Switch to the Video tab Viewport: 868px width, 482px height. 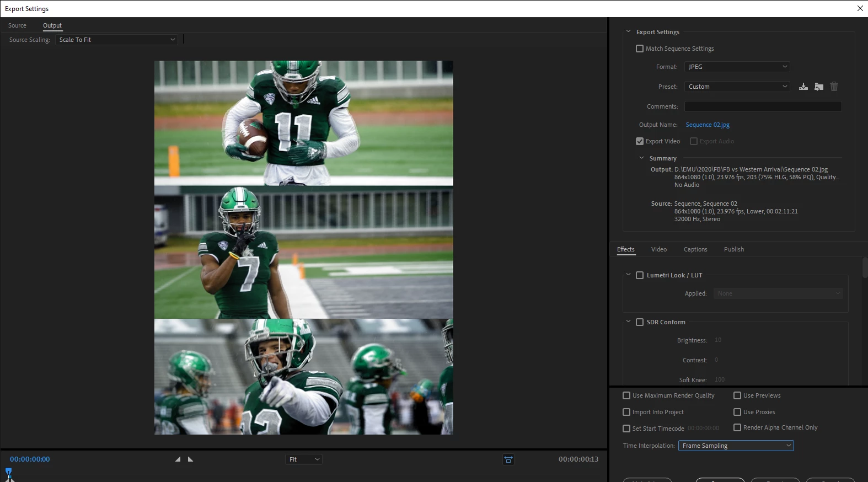[x=659, y=249]
